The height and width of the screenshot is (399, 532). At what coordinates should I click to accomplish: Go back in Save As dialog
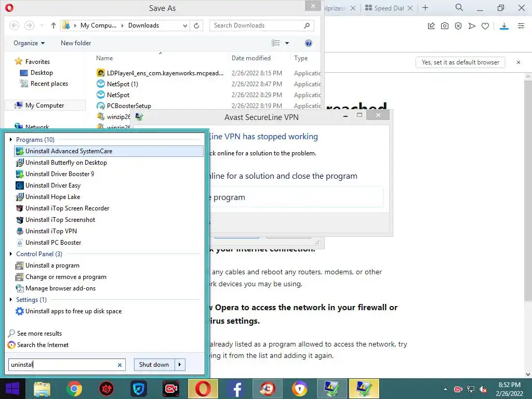[x=14, y=25]
